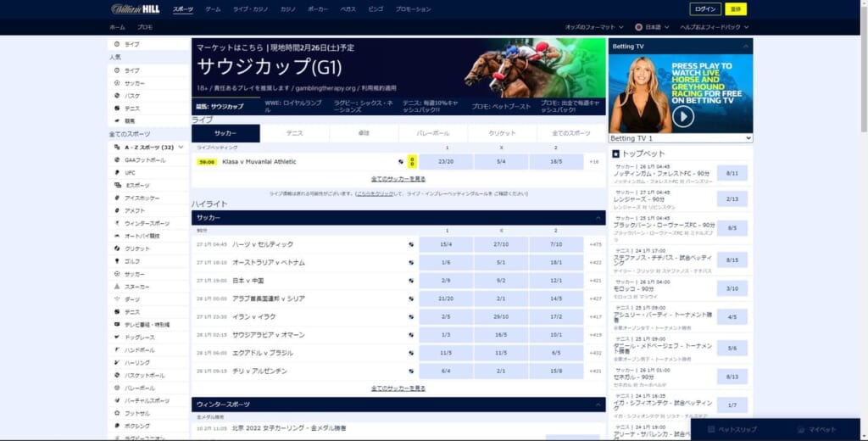Open Betting TV 1 channel selector
The height and width of the screenshot is (441, 868).
[681, 138]
